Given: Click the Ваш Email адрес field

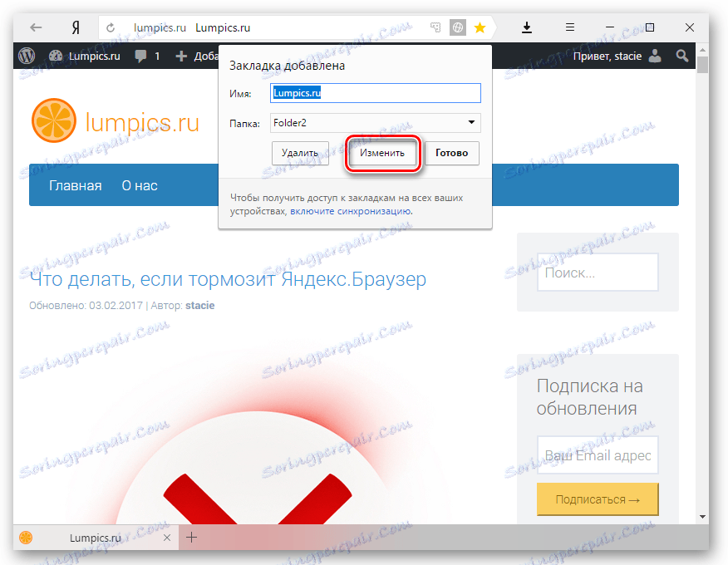Looking at the screenshot, I should (598, 455).
